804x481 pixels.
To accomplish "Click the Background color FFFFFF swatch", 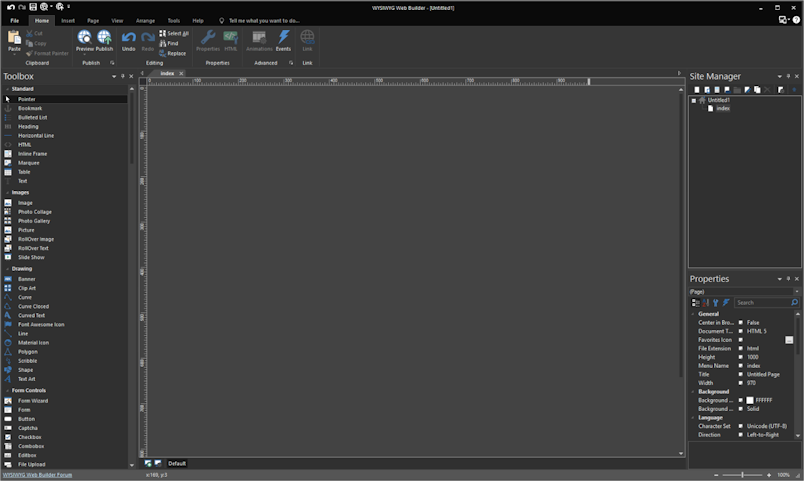I will [x=750, y=400].
